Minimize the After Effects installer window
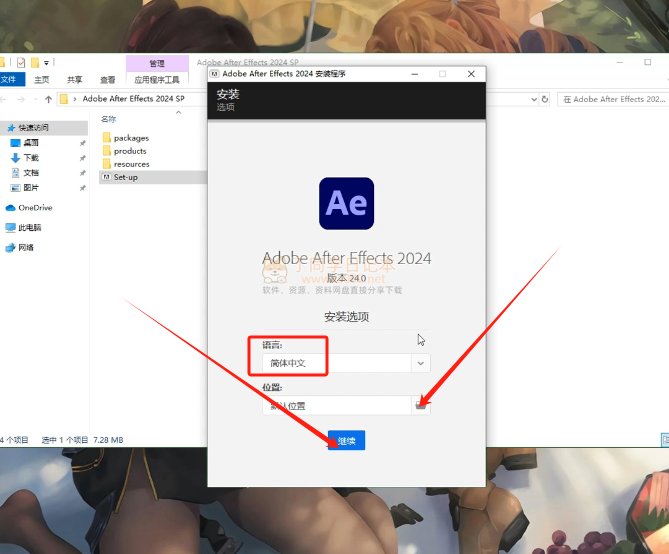This screenshot has width=669, height=554. (414, 74)
